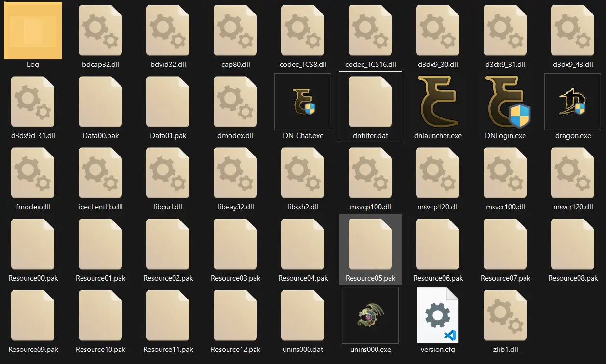Click the fmodex.dll file icon

point(33,173)
